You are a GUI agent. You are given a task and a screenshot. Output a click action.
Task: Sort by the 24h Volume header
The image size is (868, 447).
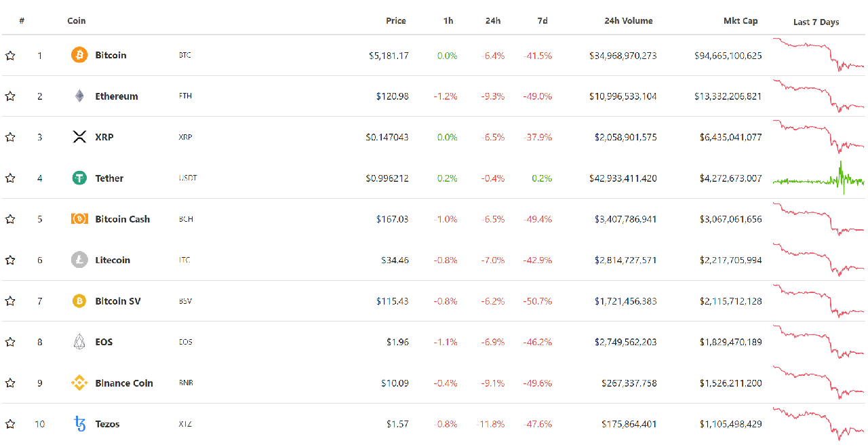click(629, 21)
